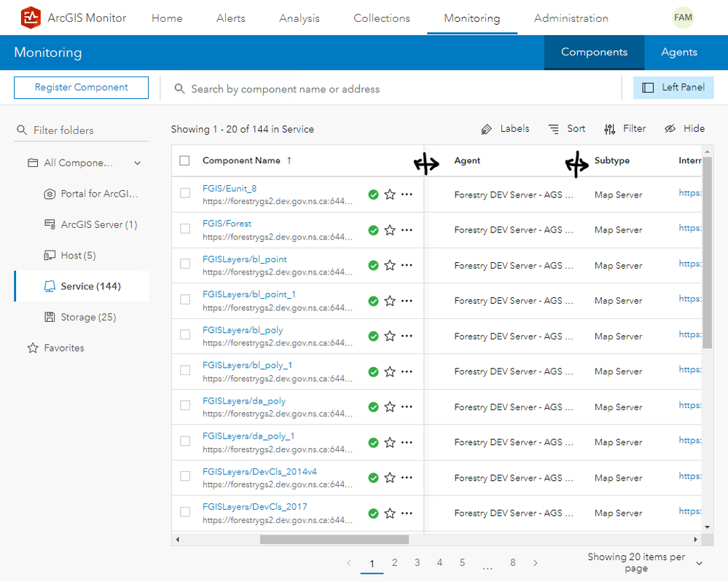The image size is (728, 582).
Task: Click the search magnifier icon
Action: (x=179, y=88)
